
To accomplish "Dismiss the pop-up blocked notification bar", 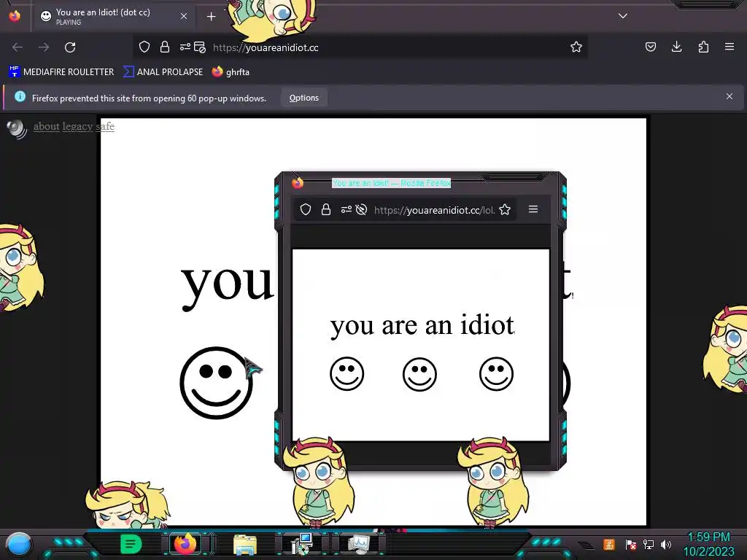I will (729, 96).
